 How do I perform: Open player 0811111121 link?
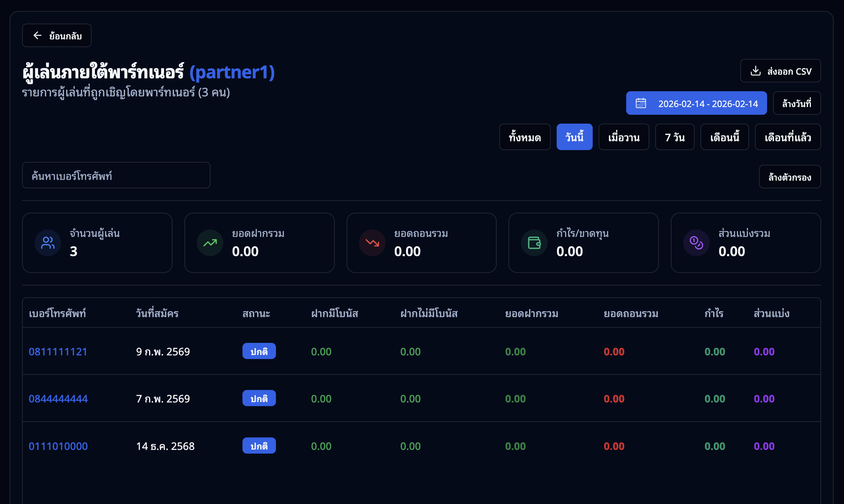58,352
